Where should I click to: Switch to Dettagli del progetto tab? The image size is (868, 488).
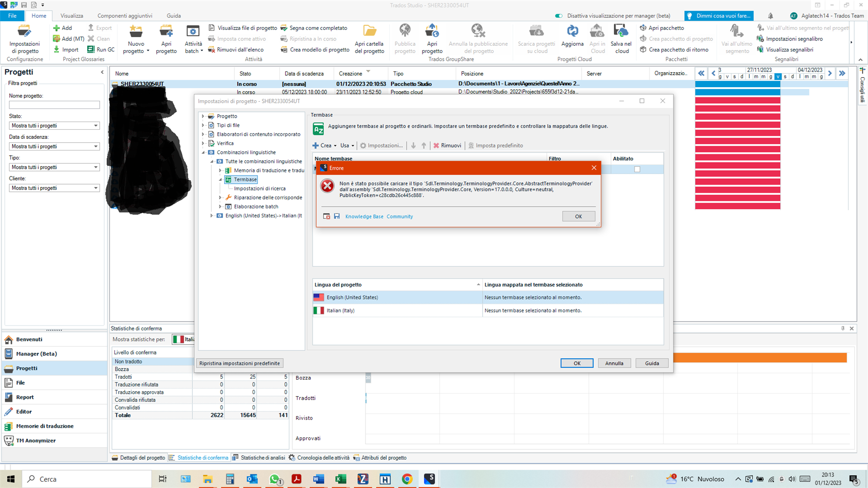point(138,458)
